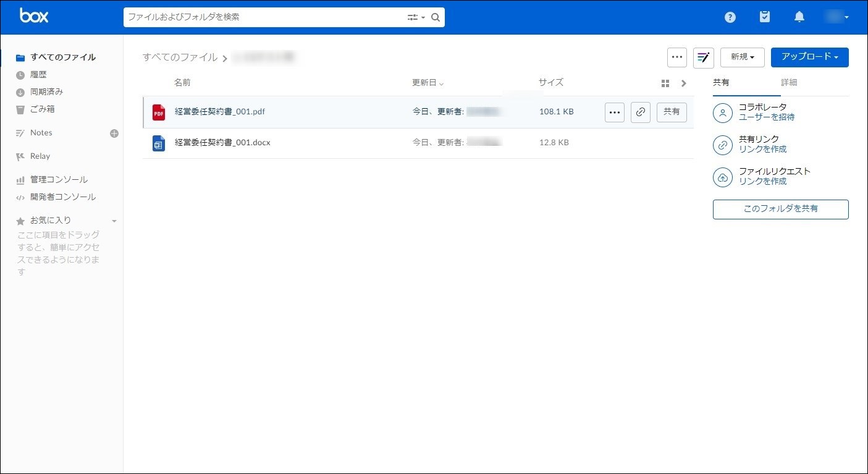Click the magnifier search icon
Screen dimensions: 868x474
pos(436,17)
